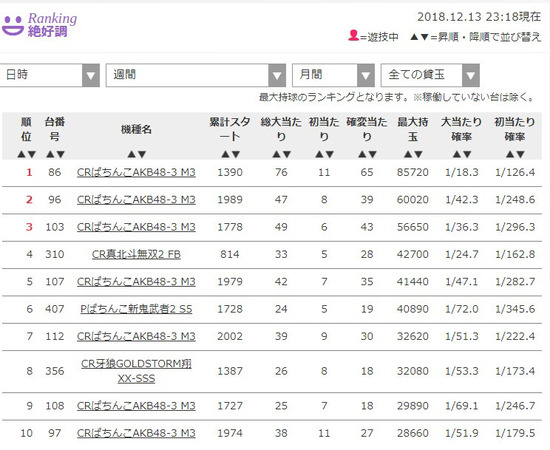
Task: Click the red rank number 1
Action: [29, 172]
